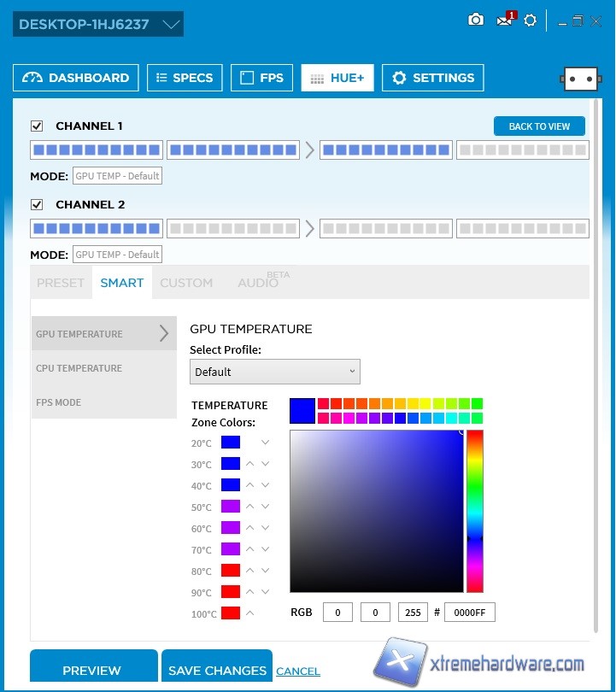Click the HUE+ device icon at right
This screenshot has width=616, height=692.
[580, 79]
